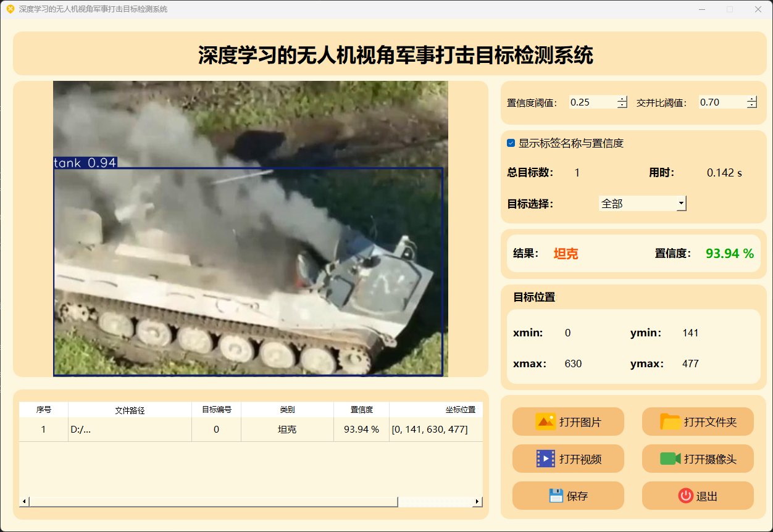Click the tank 0.94 detection label
Image resolution: width=773 pixels, height=532 pixels.
click(x=85, y=163)
